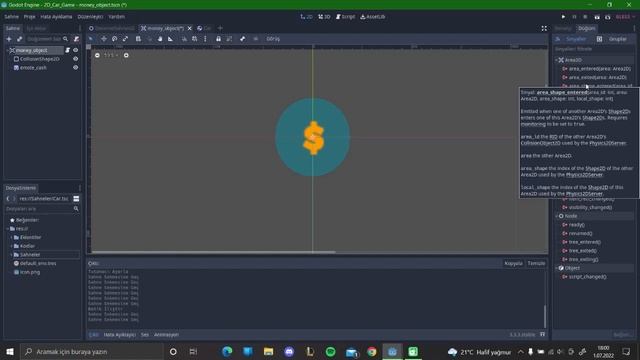Open the Düzenleyici menu
This screenshot has height=360, width=640.
[90, 17]
